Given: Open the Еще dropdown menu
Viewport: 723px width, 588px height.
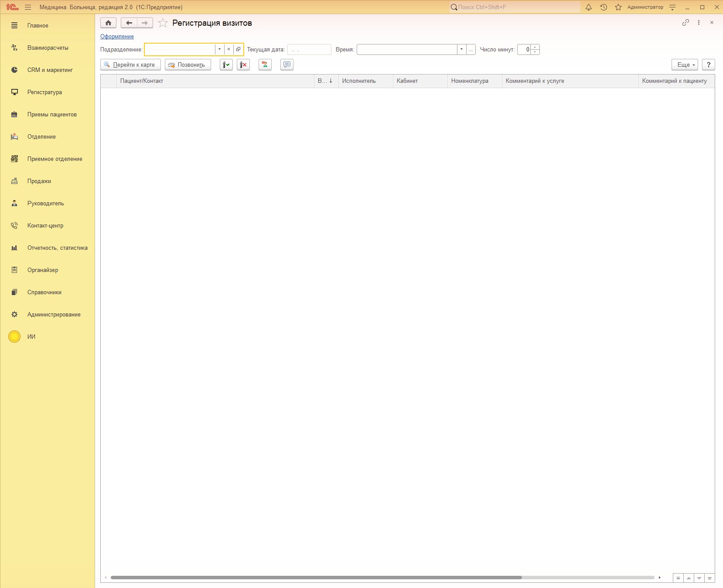Looking at the screenshot, I should [685, 65].
